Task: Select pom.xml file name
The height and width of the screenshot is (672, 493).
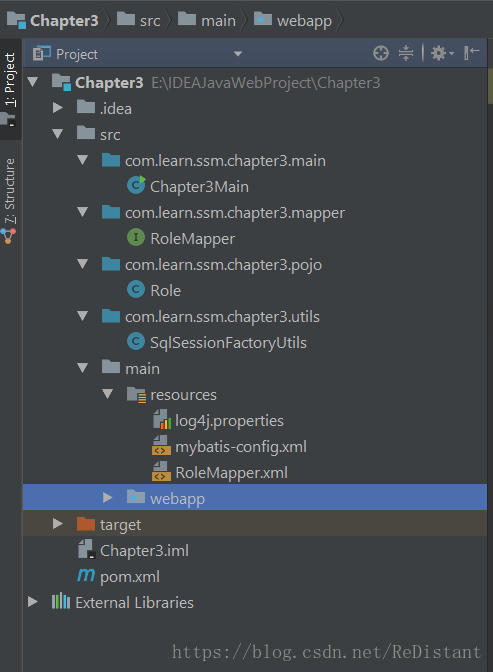Action: [130, 577]
